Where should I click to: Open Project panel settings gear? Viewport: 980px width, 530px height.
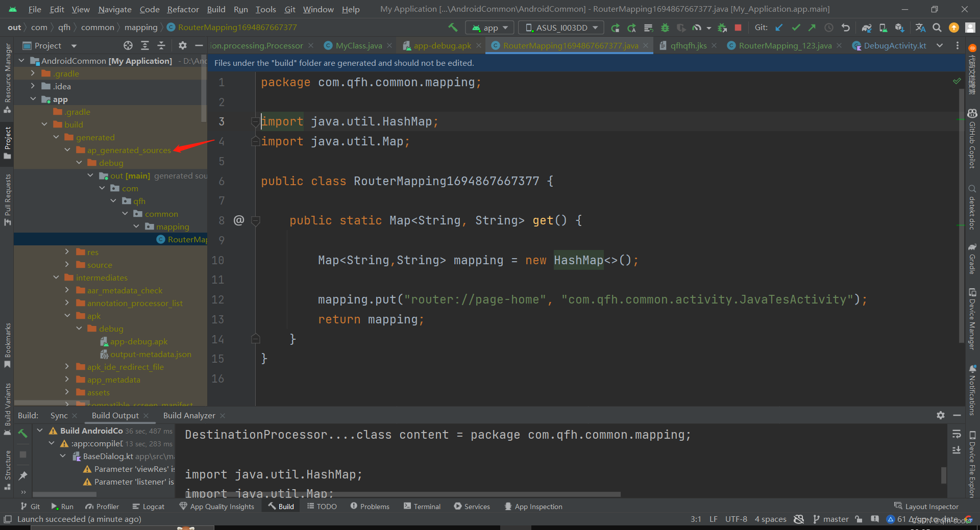(183, 45)
